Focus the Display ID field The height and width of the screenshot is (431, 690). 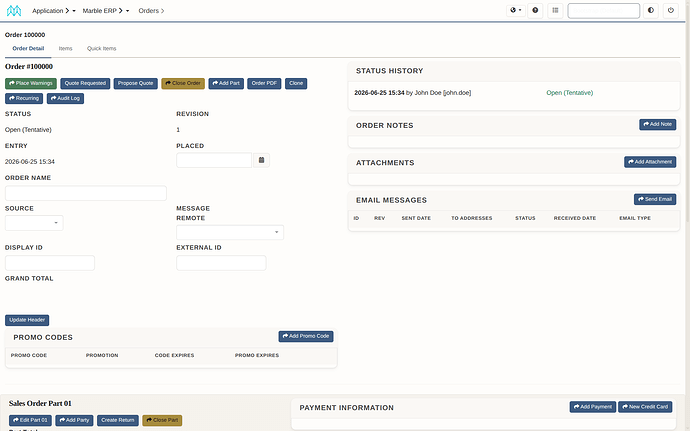(x=50, y=263)
